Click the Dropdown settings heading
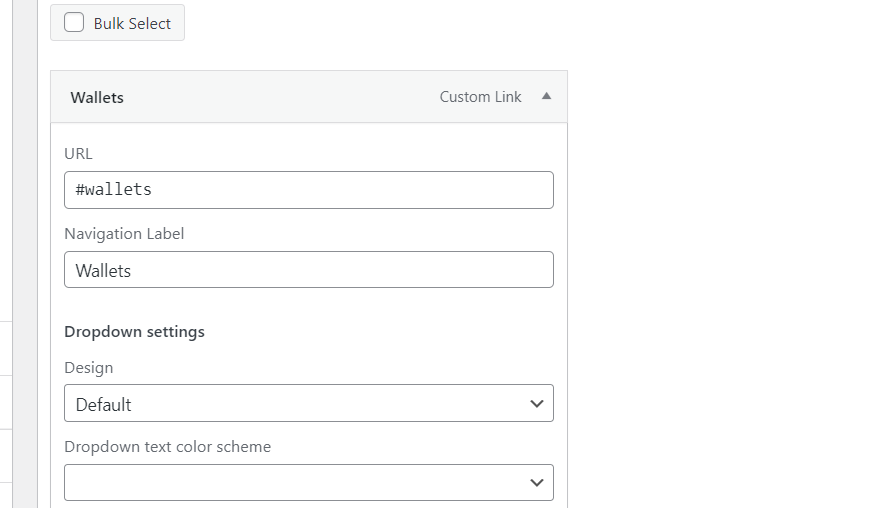 134,331
